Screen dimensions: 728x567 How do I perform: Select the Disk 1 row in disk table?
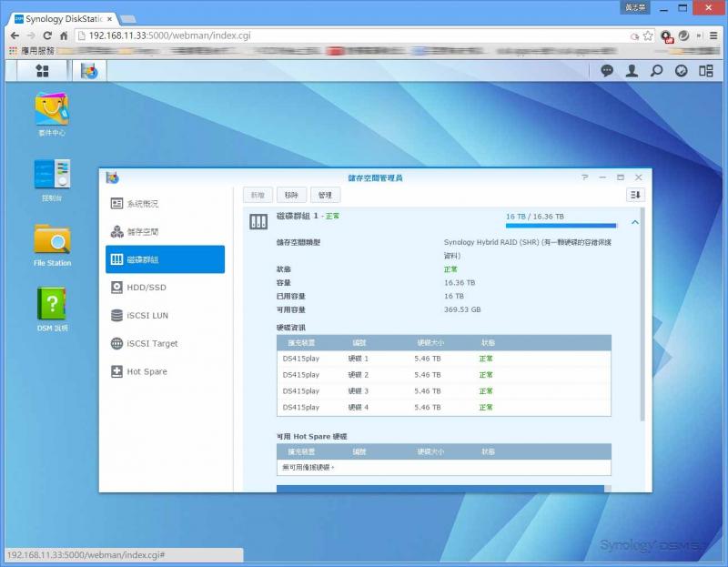[x=443, y=359]
